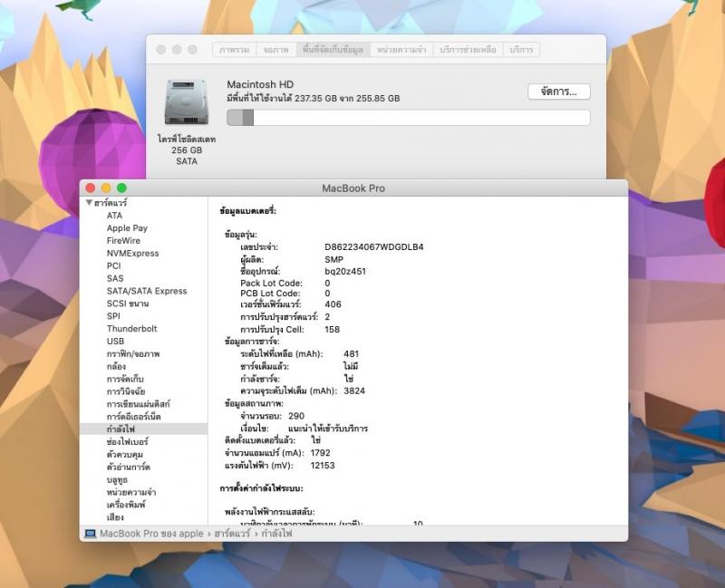Select การเขียนแผ่นดิสก์ in the sidebar

(139, 403)
